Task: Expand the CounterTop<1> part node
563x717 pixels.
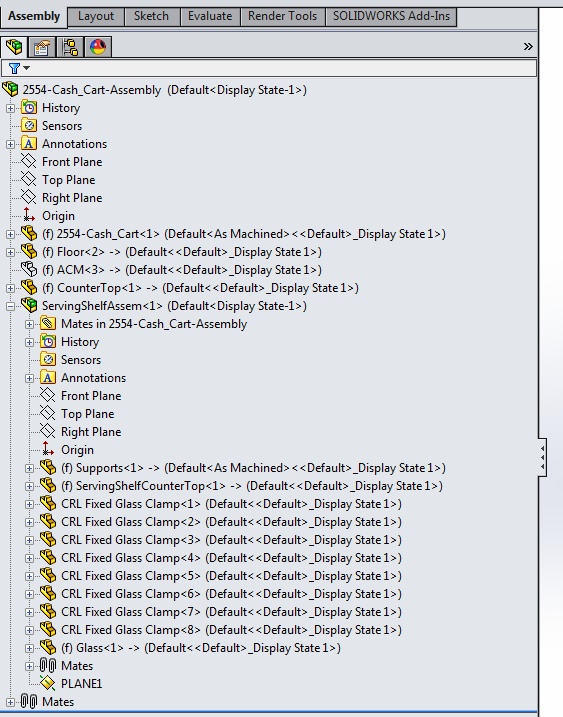Action: pyautogui.click(x=10, y=289)
